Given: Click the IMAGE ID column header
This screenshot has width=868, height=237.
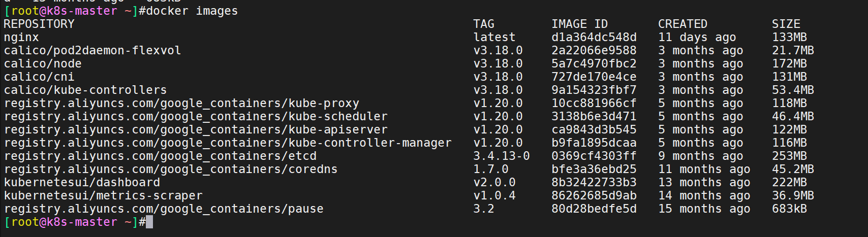Looking at the screenshot, I should click(x=580, y=24).
